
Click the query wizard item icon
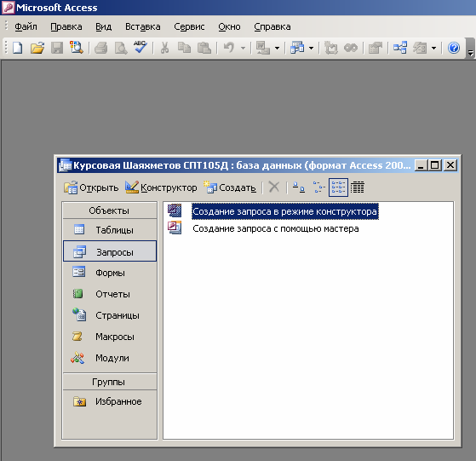(x=175, y=228)
